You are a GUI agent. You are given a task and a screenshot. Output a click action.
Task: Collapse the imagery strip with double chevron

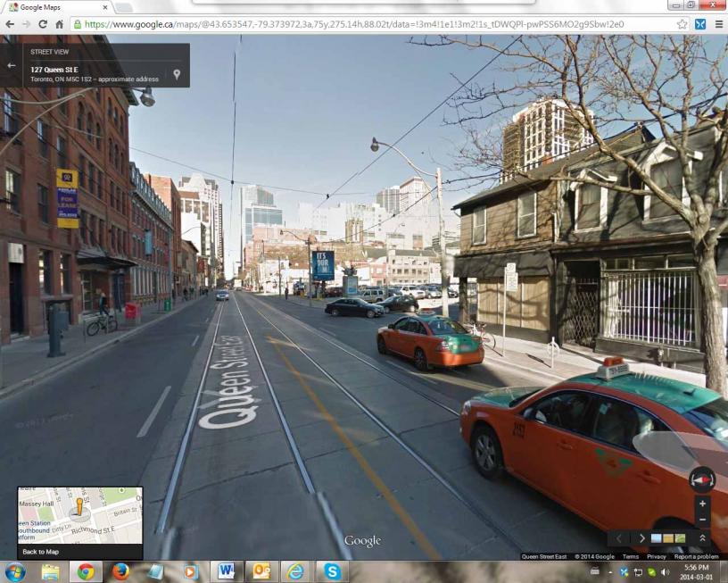[701, 538]
